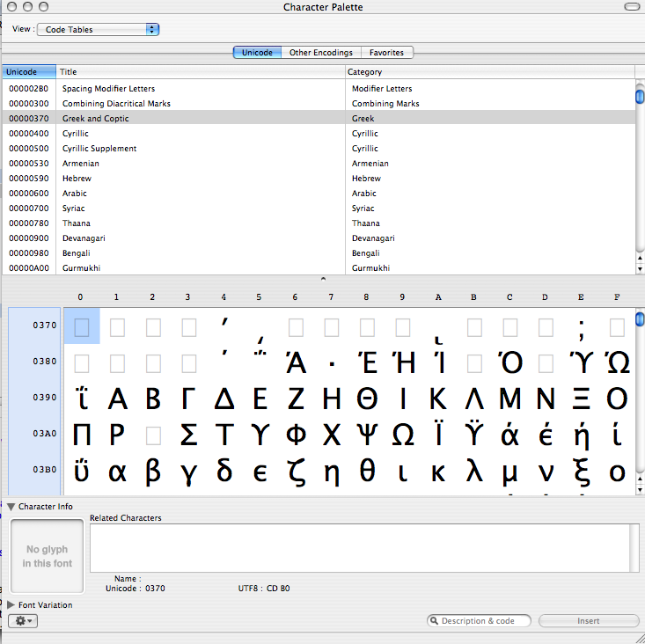Sort by the Unicode column header
Image resolution: width=645 pixels, height=644 pixels.
(x=29, y=72)
